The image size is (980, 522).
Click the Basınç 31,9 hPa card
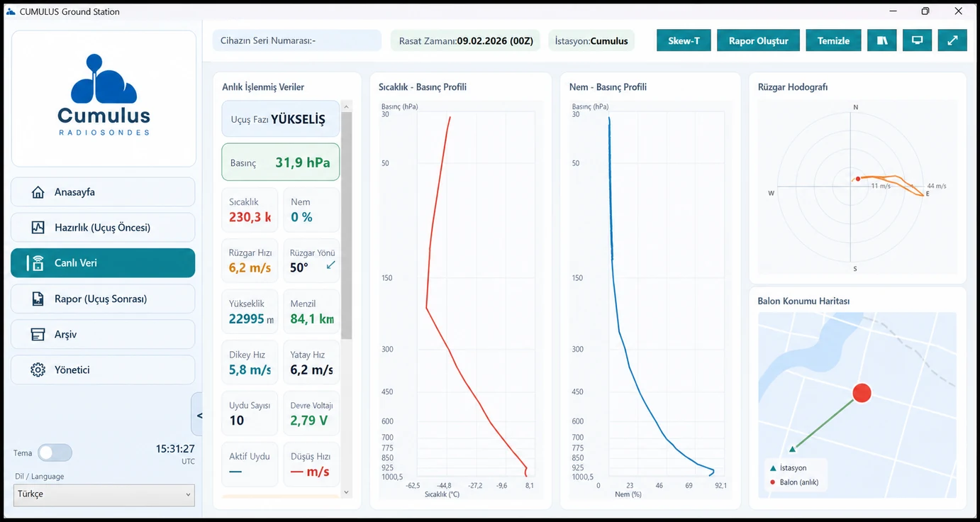281,162
